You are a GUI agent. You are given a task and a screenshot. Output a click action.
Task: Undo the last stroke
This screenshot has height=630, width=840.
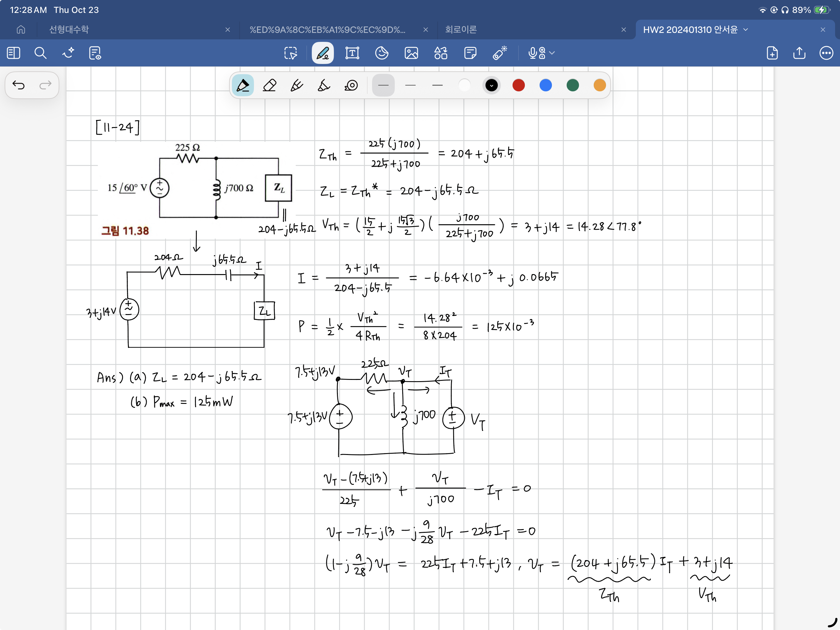18,85
